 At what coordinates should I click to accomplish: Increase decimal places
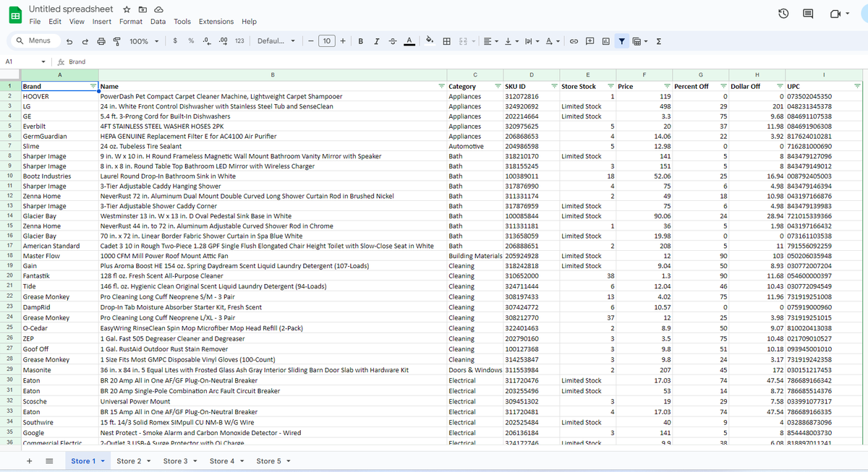coord(222,41)
